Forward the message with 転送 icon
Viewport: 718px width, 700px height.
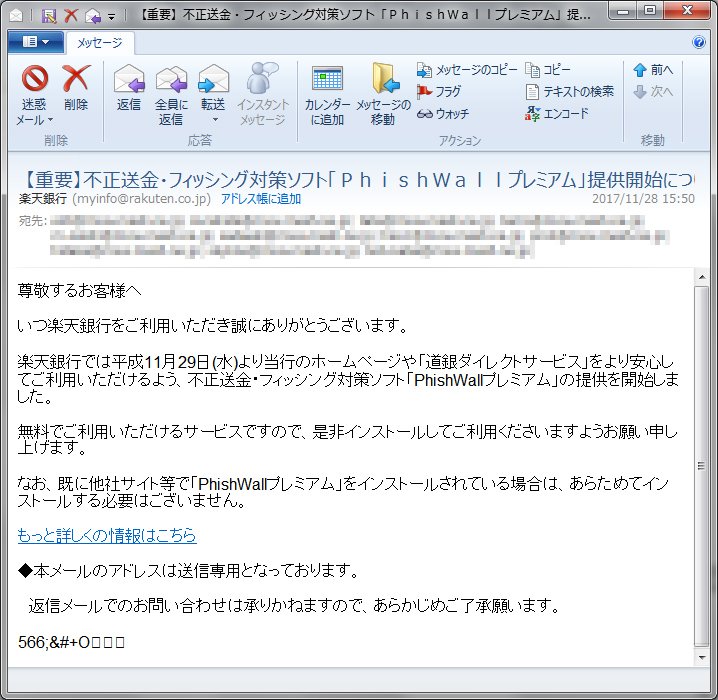(x=213, y=78)
